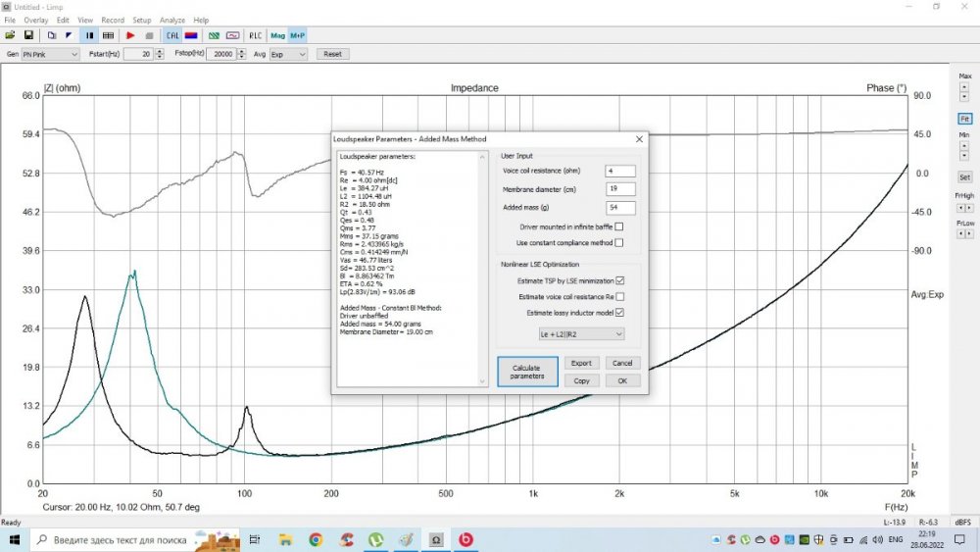
Task: Uncheck Estimate TSP by LSE minimization
Action: coord(619,281)
